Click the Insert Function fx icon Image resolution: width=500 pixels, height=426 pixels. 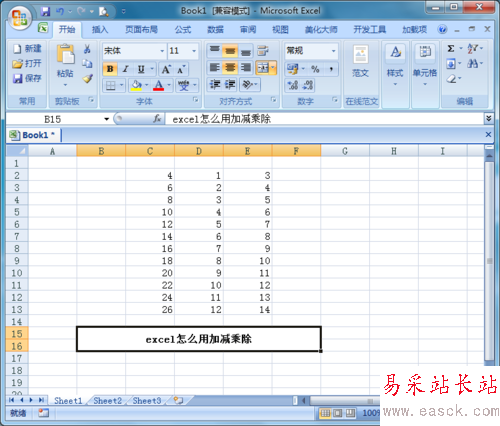(157, 119)
